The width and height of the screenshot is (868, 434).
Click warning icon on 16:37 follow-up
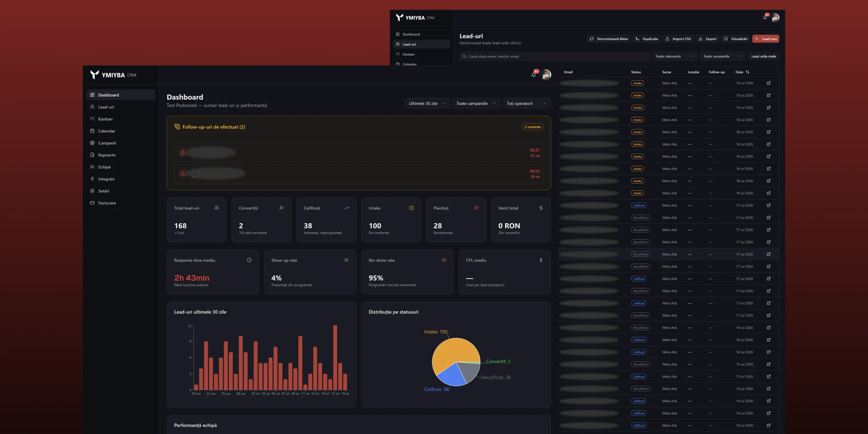[183, 153]
